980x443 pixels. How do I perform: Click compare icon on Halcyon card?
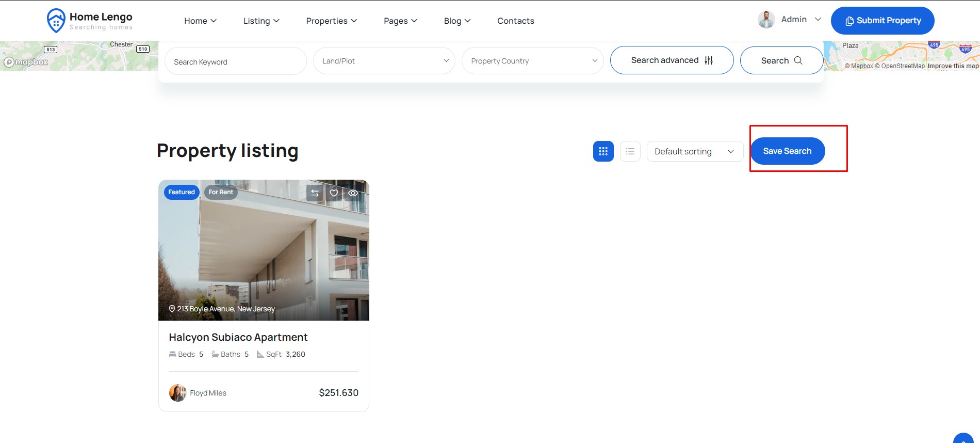[315, 193]
